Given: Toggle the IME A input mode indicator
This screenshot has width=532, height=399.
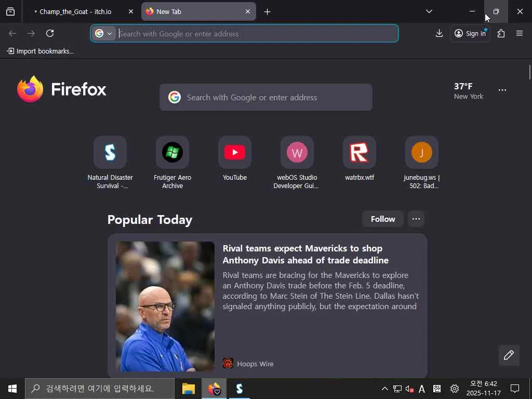Looking at the screenshot, I should click(x=422, y=389).
